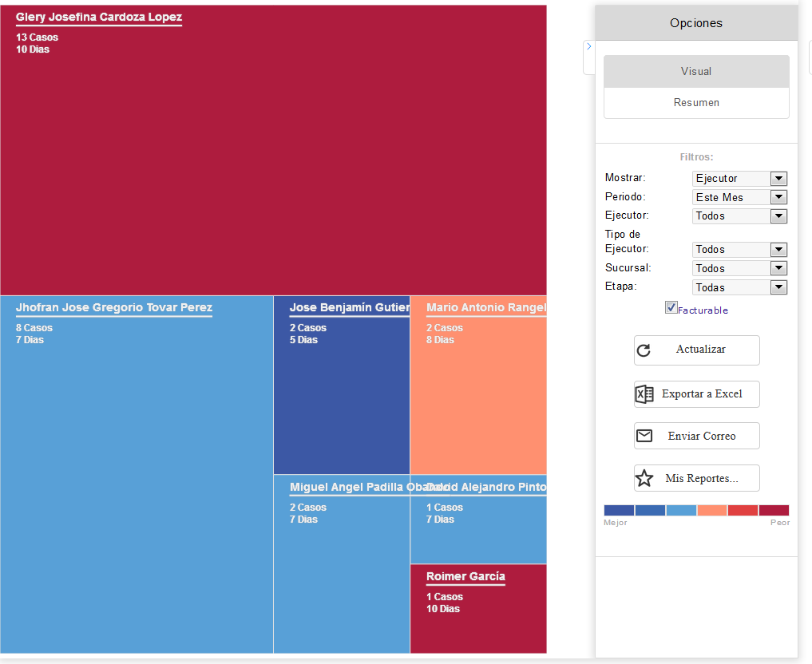Screen dimensions: 812x664
Task: Click the star icon for Mis Reportes
Action: 644,478
